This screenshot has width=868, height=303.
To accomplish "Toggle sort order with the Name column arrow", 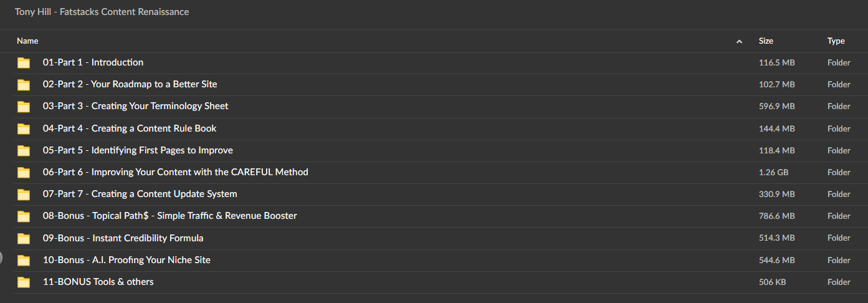I will 739,41.
